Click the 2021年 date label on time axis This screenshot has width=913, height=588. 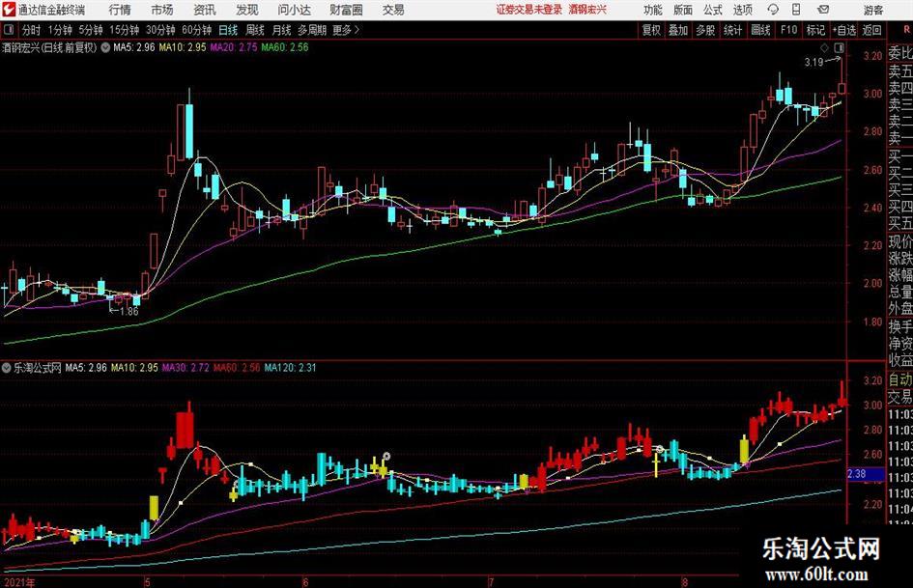click(x=19, y=582)
